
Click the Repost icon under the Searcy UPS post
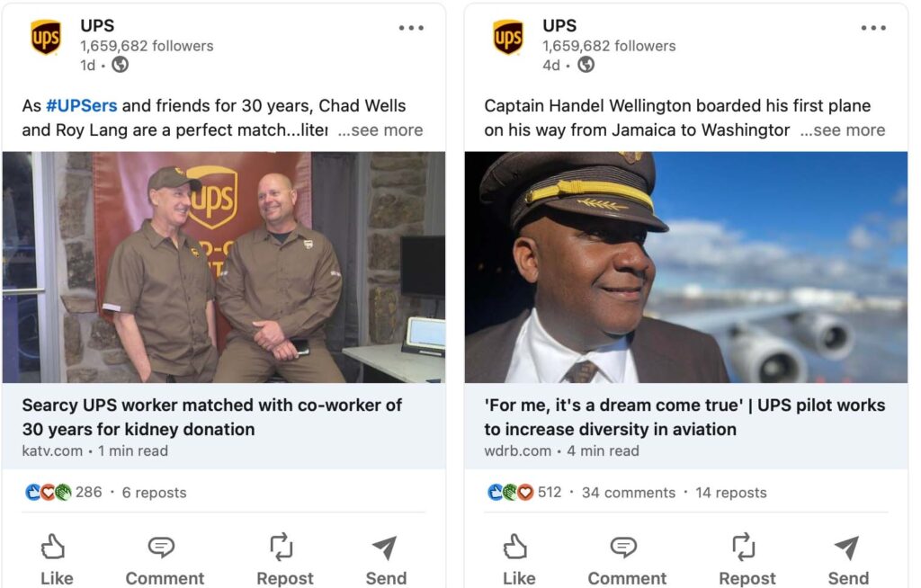282,547
